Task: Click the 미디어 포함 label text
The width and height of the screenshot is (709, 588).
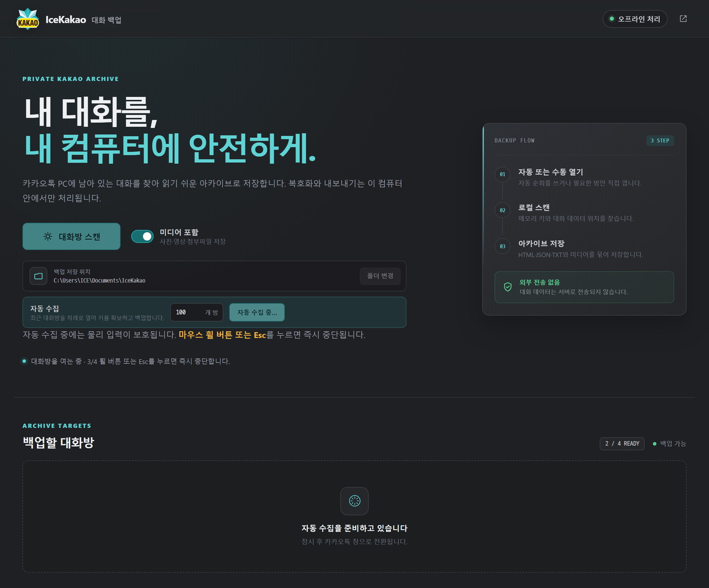Action: click(179, 232)
